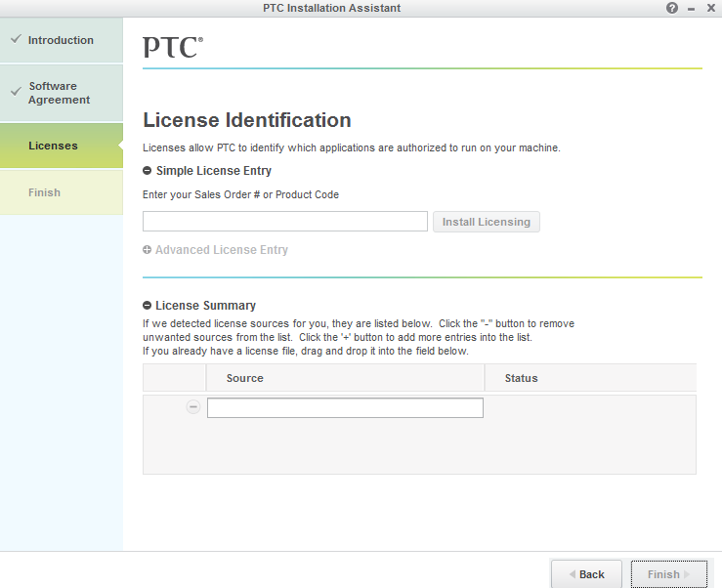Select the Finish step in sidebar
The image size is (722, 588).
[x=62, y=192]
